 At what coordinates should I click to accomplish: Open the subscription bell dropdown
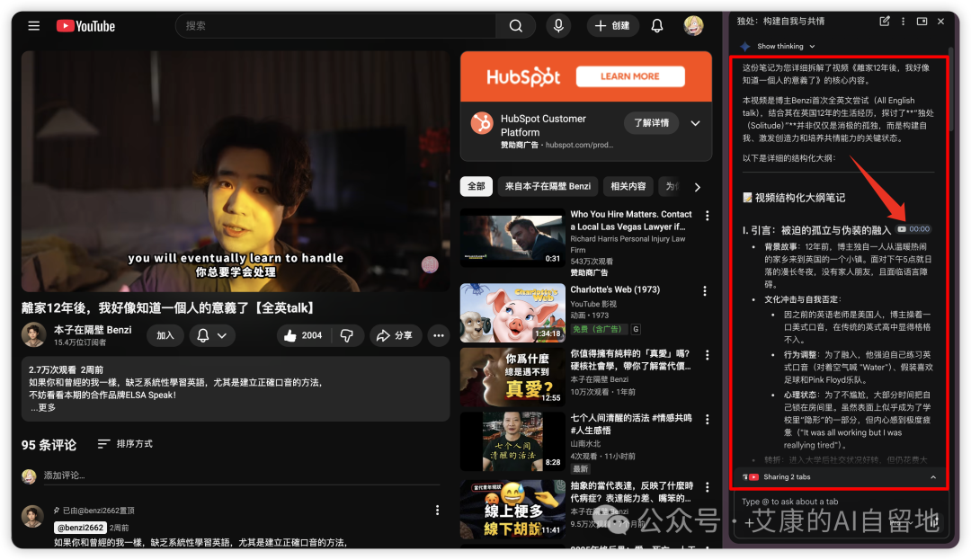tap(212, 335)
